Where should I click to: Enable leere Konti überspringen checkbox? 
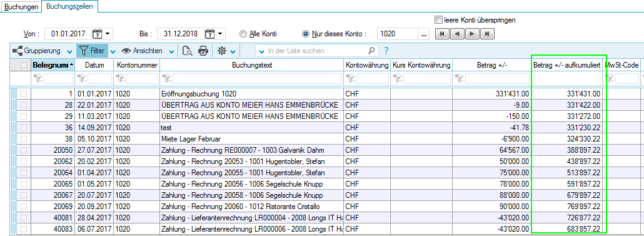(439, 20)
